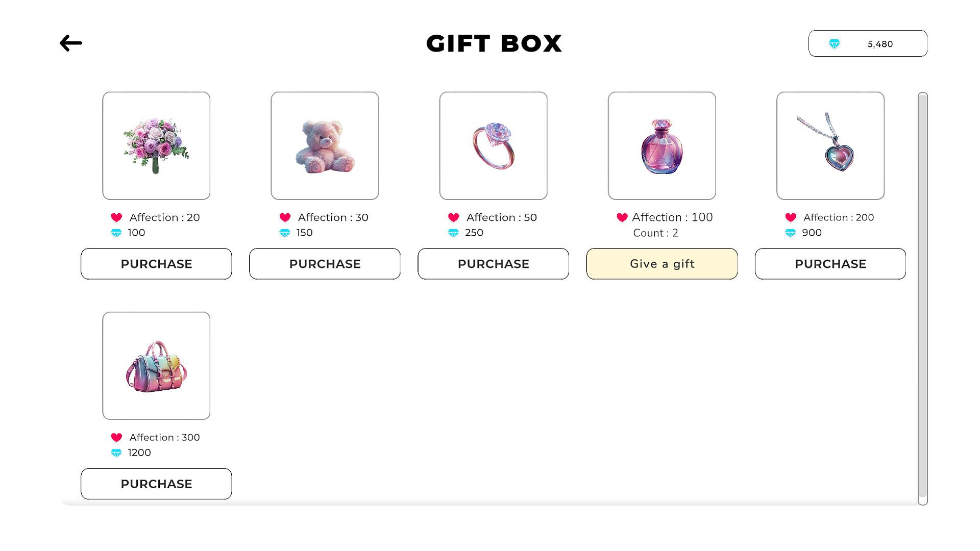Select the pink teddy bear gift image
The width and height of the screenshot is (980, 551).
[x=325, y=146]
